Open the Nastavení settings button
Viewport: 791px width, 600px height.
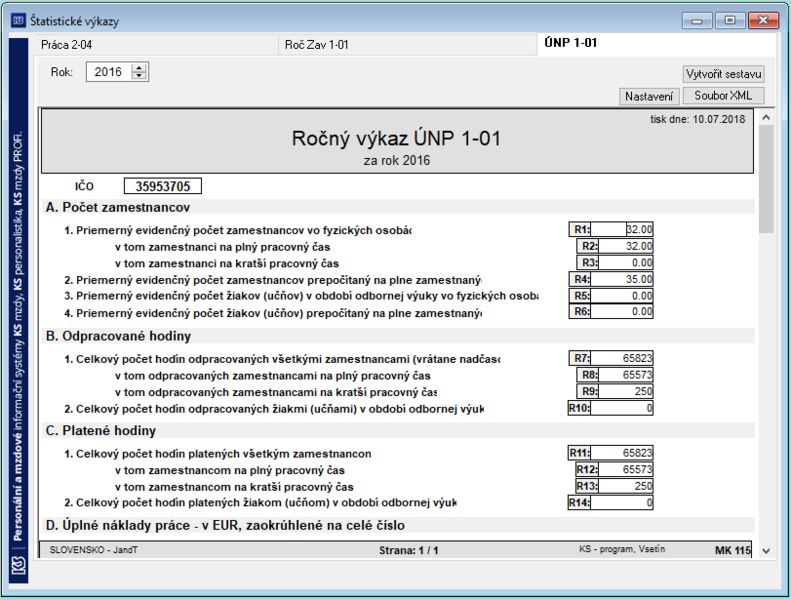tap(649, 96)
